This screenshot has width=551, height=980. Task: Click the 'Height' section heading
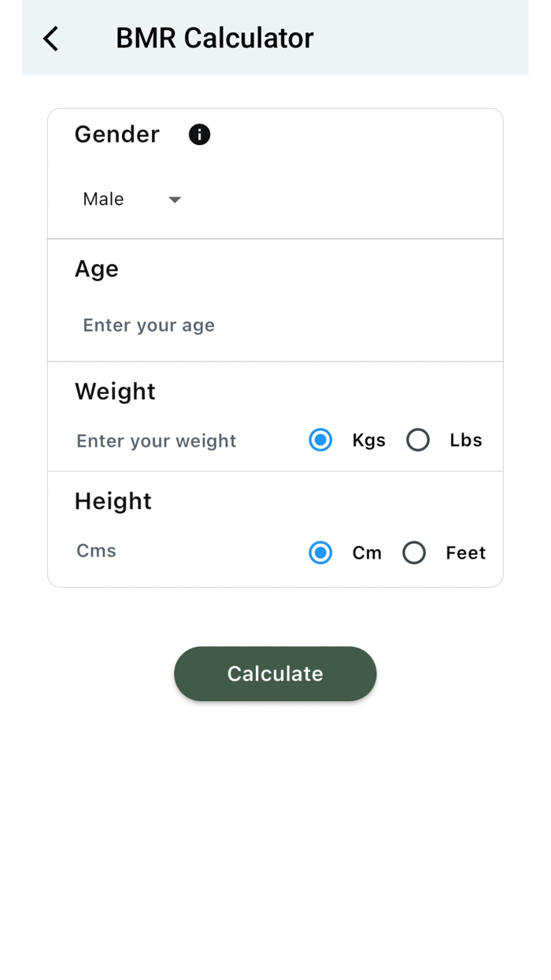[x=113, y=501]
